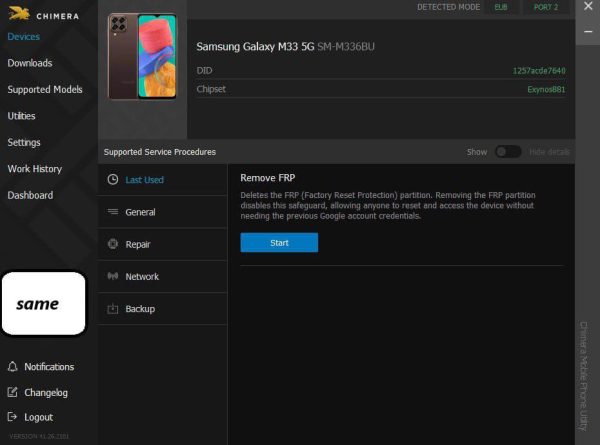Click the Chimera logo icon

point(19,13)
